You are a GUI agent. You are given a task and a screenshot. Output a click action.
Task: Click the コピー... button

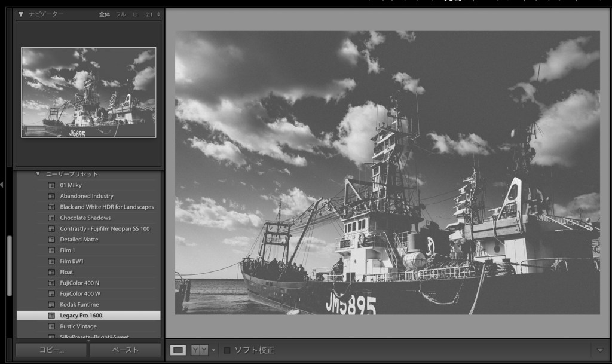(x=51, y=350)
